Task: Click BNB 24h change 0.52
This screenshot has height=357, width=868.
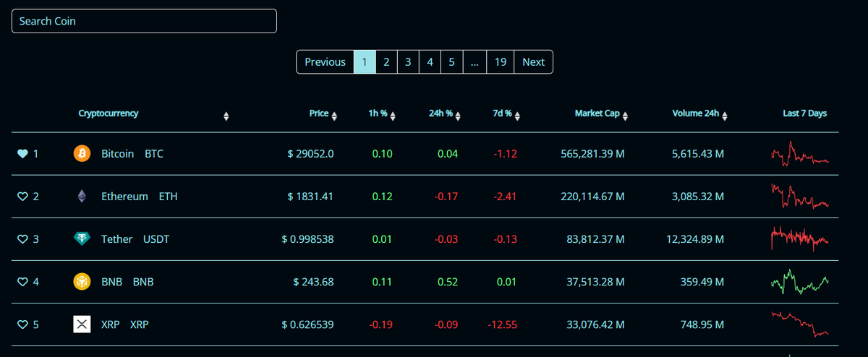Action: click(x=448, y=282)
